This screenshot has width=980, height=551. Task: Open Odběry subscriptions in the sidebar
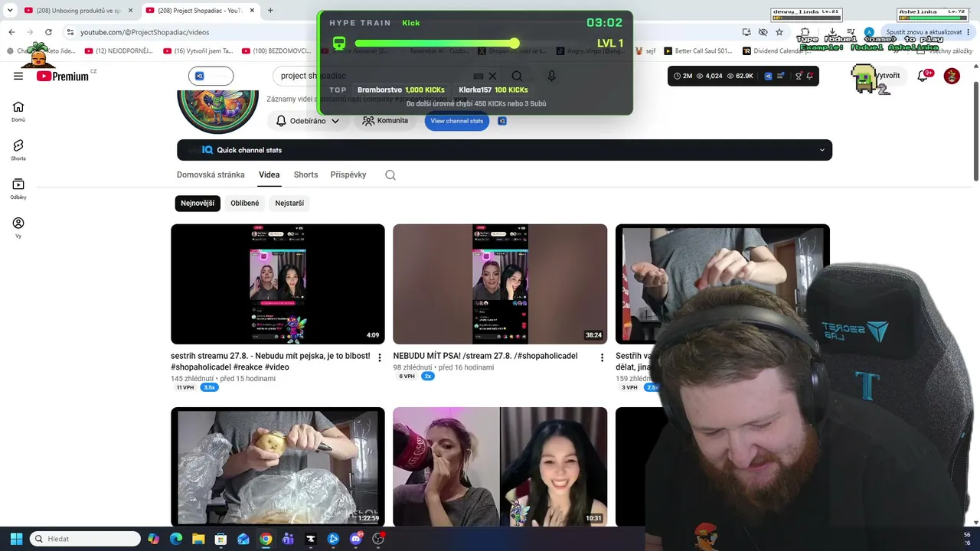tap(18, 188)
